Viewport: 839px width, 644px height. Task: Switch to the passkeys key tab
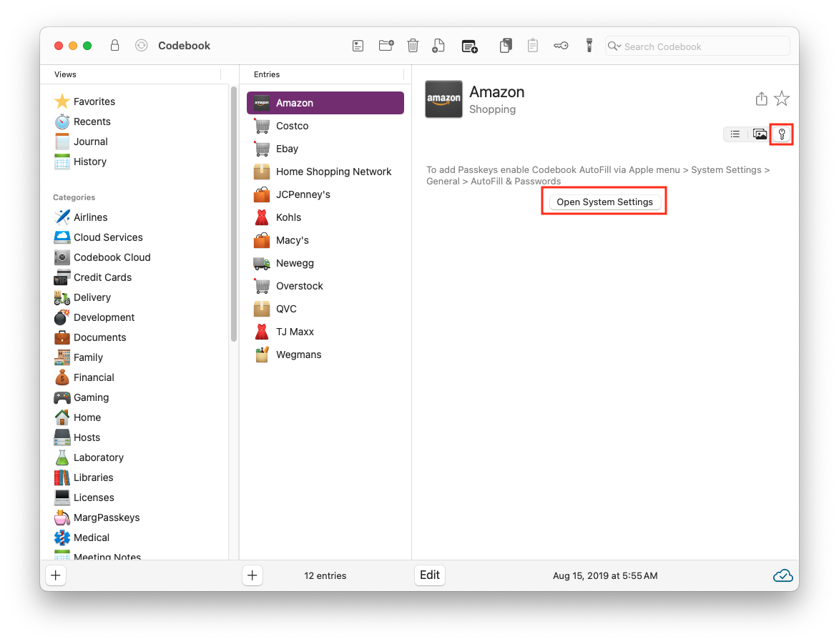point(782,134)
